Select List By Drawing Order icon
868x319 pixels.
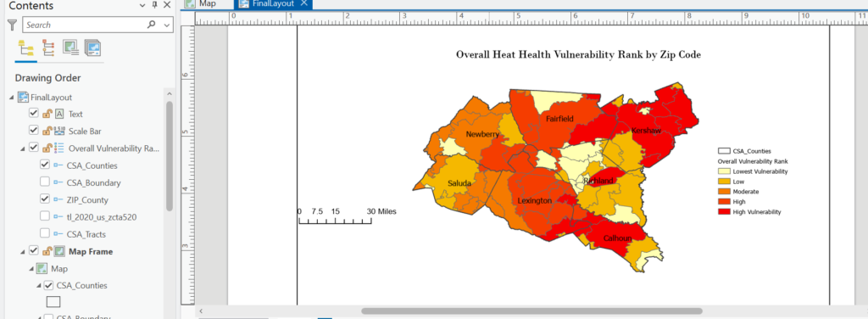[x=26, y=48]
